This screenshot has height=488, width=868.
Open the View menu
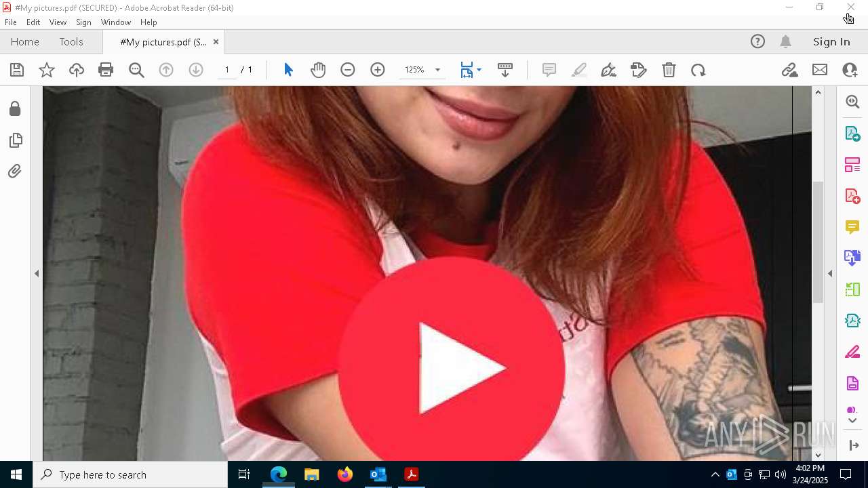[58, 22]
